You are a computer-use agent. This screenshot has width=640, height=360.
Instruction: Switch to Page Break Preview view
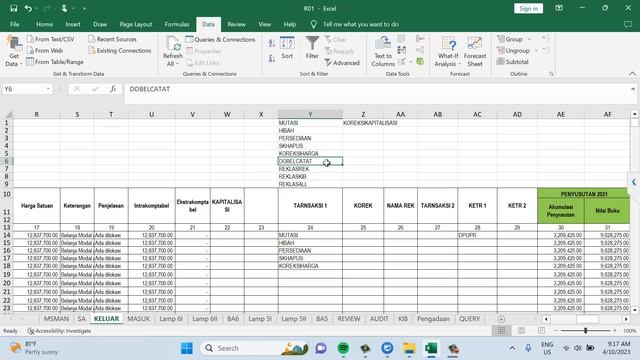point(541,331)
